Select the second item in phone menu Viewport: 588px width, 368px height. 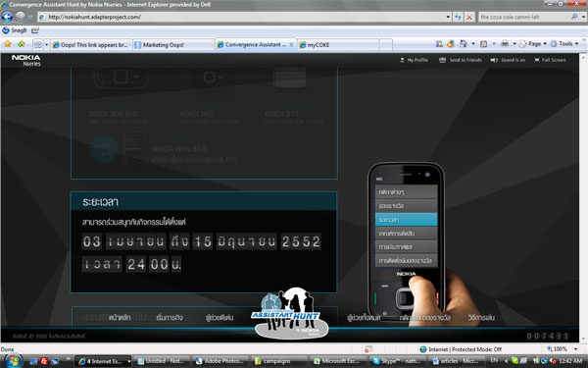[x=406, y=206]
